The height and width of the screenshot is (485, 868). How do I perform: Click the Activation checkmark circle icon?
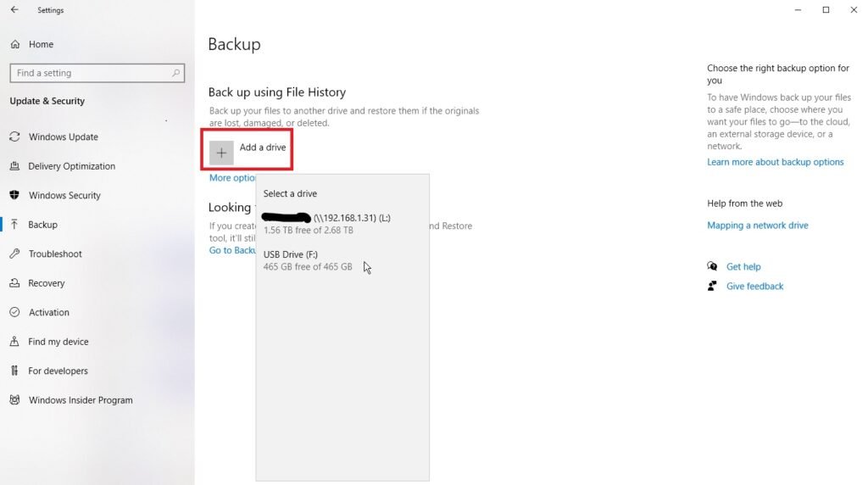click(15, 312)
